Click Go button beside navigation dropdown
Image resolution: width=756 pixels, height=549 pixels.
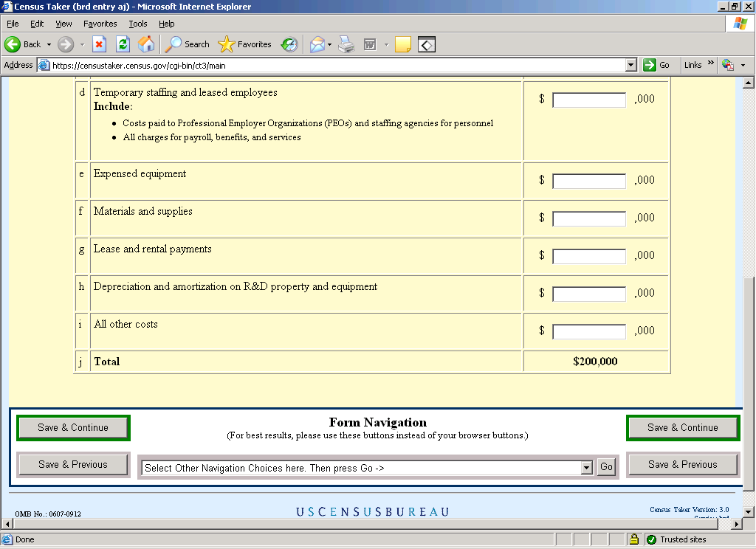(x=606, y=466)
